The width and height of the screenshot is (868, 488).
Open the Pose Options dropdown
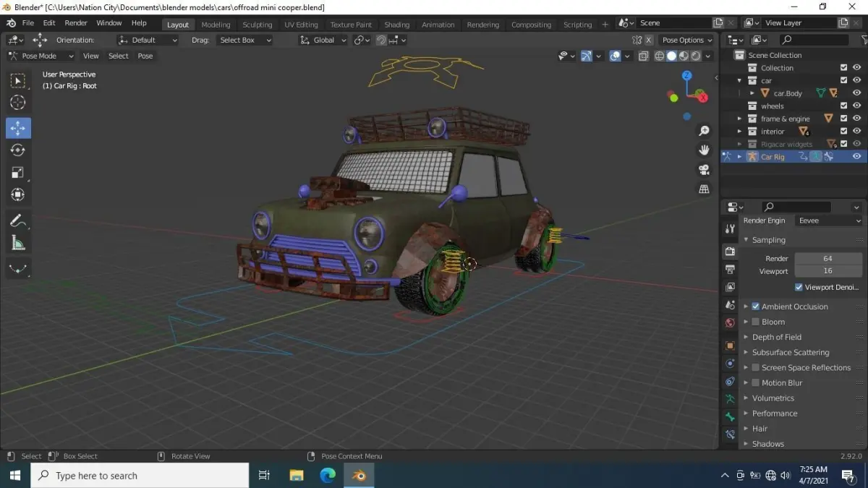click(686, 40)
